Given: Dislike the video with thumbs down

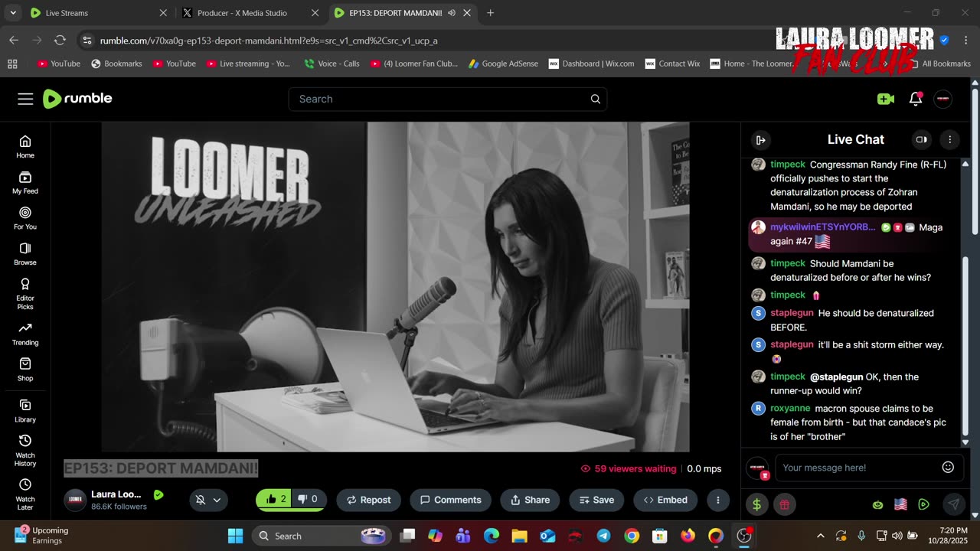Looking at the screenshot, I should pos(308,500).
